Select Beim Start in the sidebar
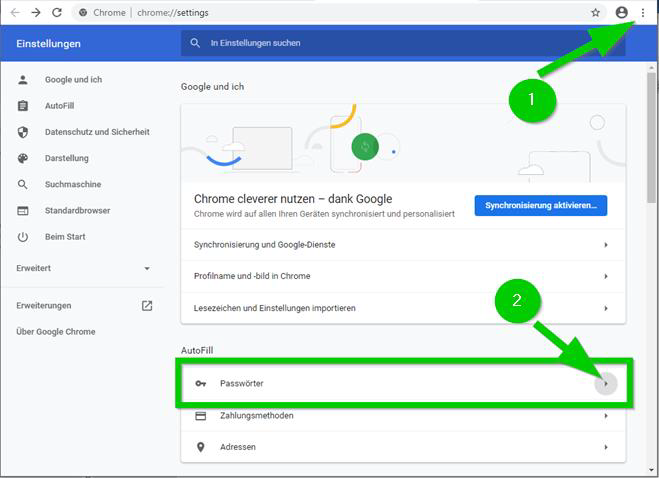This screenshot has width=659, height=478. (x=65, y=237)
